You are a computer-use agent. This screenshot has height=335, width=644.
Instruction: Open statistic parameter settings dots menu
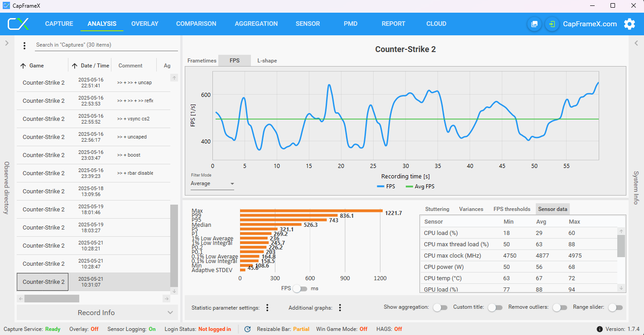[267, 308]
